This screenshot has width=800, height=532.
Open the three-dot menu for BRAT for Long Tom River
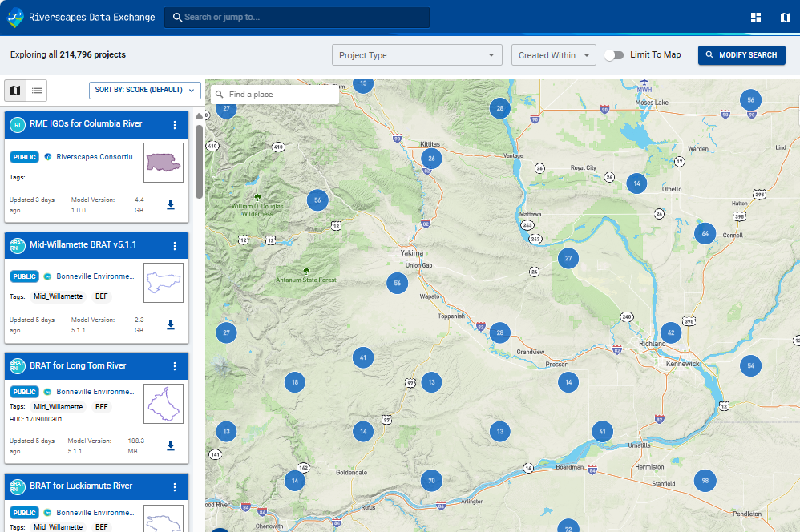click(175, 366)
